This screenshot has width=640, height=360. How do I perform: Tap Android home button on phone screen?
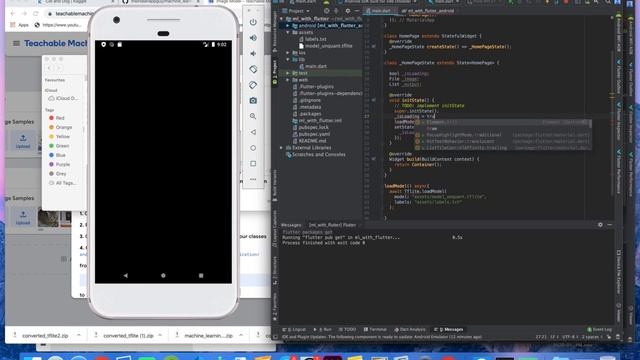tap(163, 276)
